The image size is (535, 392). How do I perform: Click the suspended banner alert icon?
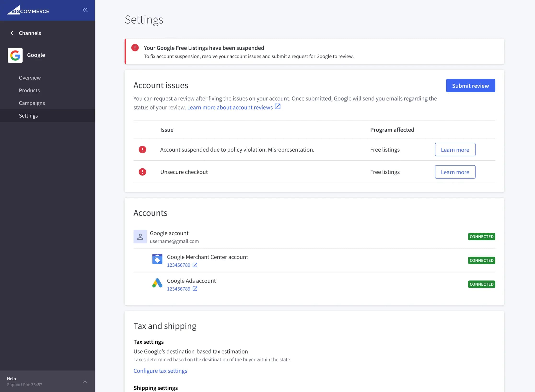point(135,48)
